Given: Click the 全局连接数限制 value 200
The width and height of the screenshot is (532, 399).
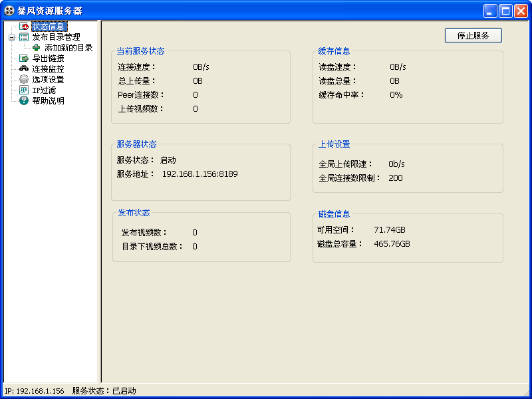Looking at the screenshot, I should (396, 178).
